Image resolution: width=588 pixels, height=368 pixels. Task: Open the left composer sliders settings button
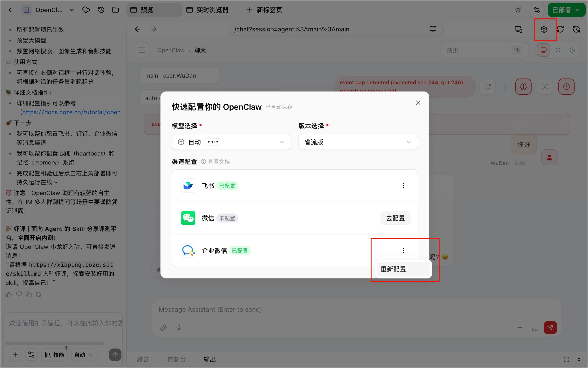31,355
